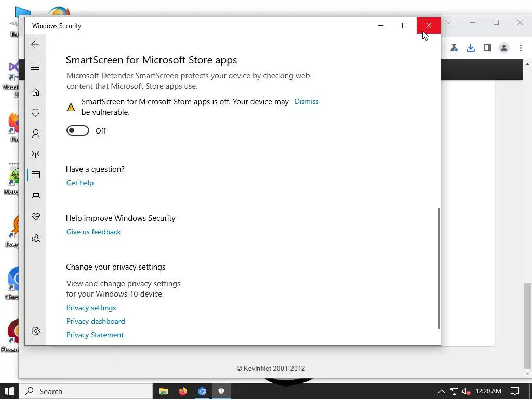Image resolution: width=532 pixels, height=399 pixels.
Task: Click the taskbar Search box
Action: [x=86, y=391]
